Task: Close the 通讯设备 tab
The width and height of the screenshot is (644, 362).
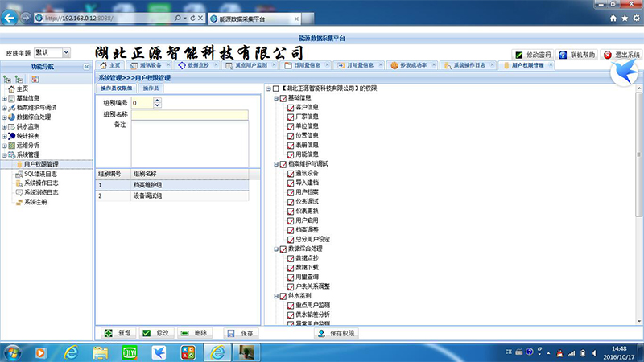Action: [168, 65]
